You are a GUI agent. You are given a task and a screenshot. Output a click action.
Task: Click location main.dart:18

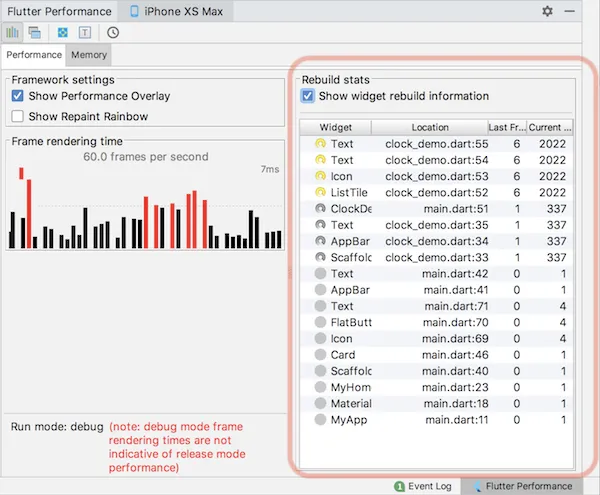[x=456, y=403]
